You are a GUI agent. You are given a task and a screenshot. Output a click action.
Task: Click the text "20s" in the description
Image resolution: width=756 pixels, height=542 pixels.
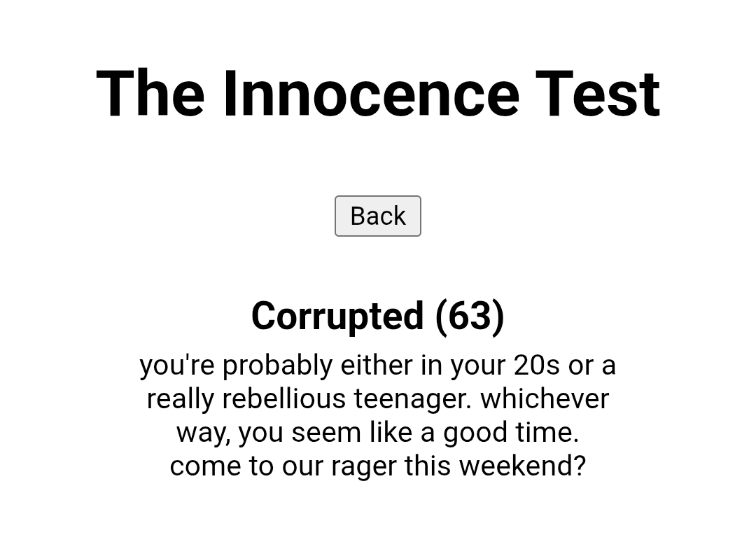pos(537,366)
